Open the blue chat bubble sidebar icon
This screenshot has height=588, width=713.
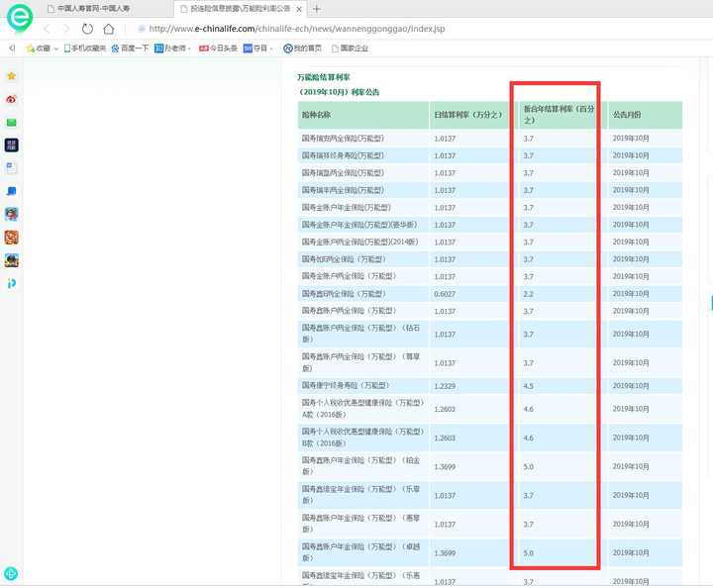pos(11,191)
